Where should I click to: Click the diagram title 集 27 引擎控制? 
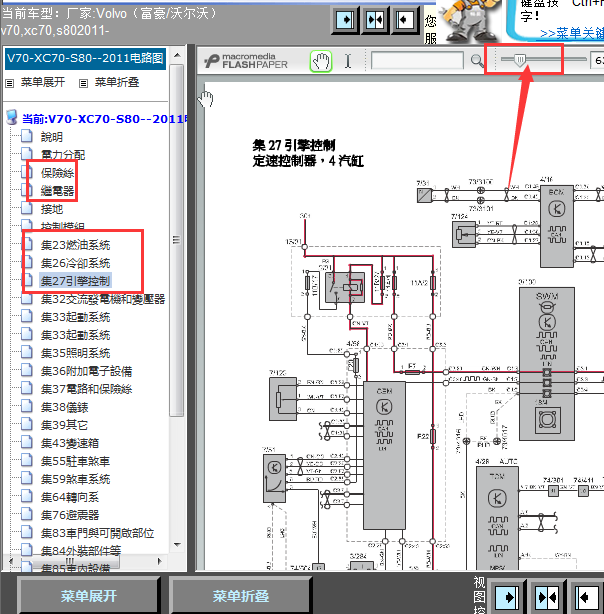(294, 145)
